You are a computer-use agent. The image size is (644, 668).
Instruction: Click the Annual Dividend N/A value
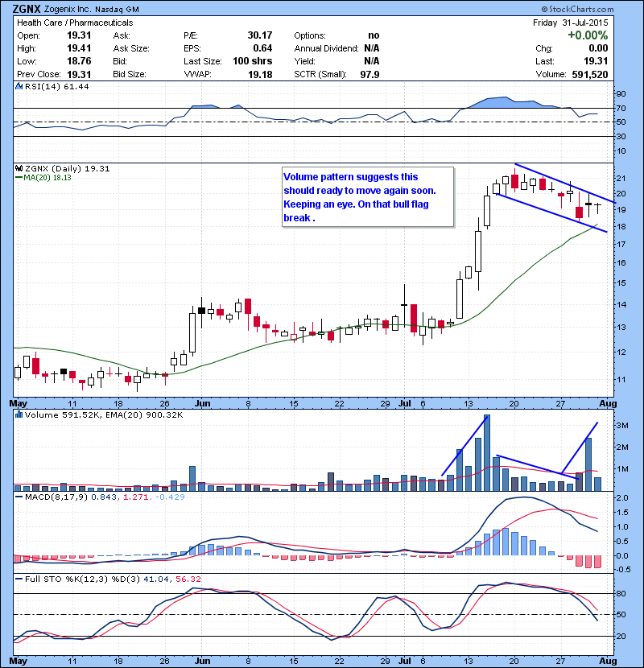click(x=372, y=48)
